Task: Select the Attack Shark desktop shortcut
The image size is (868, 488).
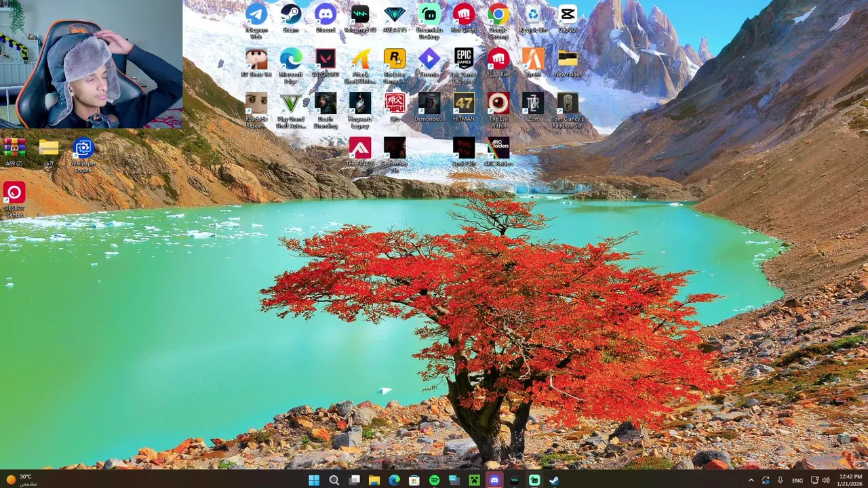Action: point(360,64)
